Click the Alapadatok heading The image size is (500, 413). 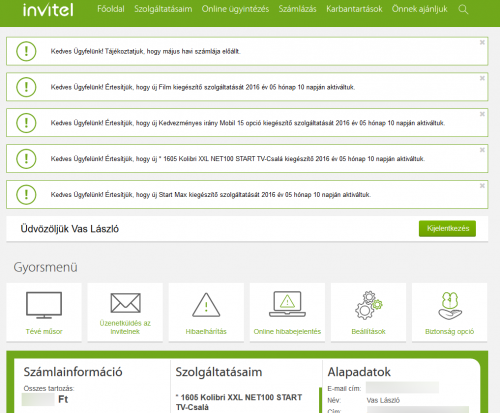pos(359,372)
